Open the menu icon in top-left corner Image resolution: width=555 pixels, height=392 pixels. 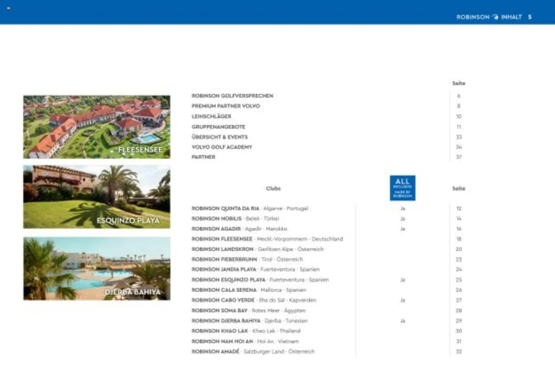9,8
